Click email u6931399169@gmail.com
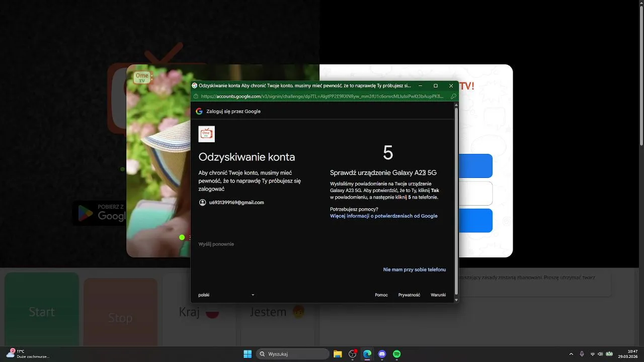The height and width of the screenshot is (362, 644). 236,202
